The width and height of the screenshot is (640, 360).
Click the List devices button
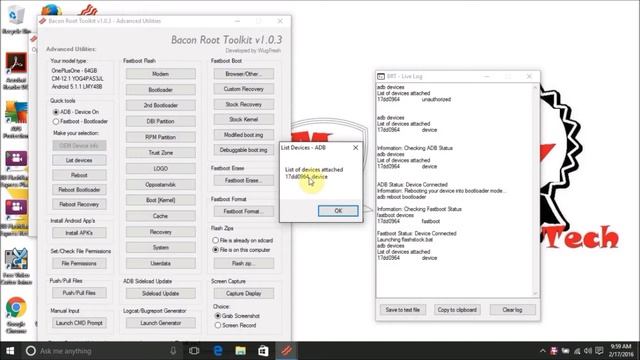(x=79, y=160)
